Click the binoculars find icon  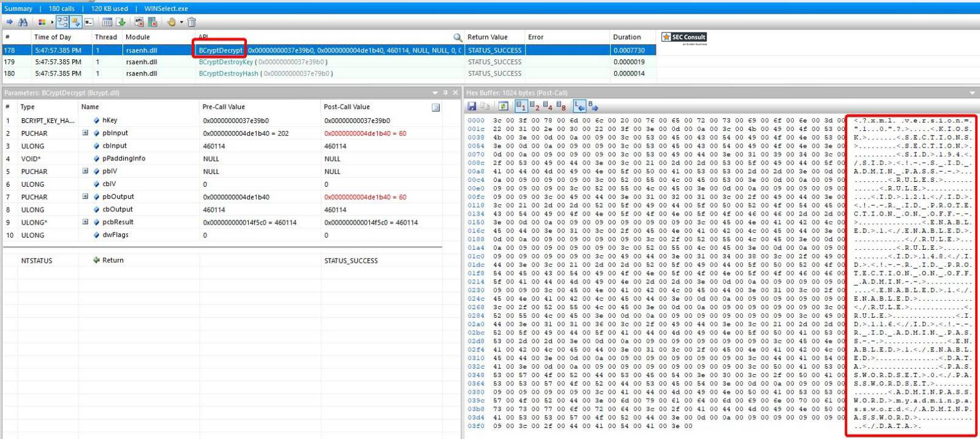point(23,22)
